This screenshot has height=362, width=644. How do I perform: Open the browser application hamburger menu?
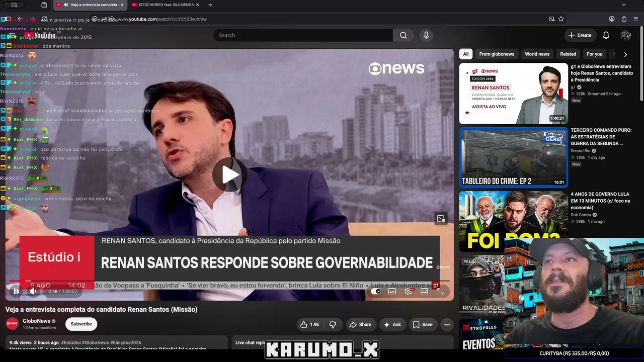click(x=636, y=19)
